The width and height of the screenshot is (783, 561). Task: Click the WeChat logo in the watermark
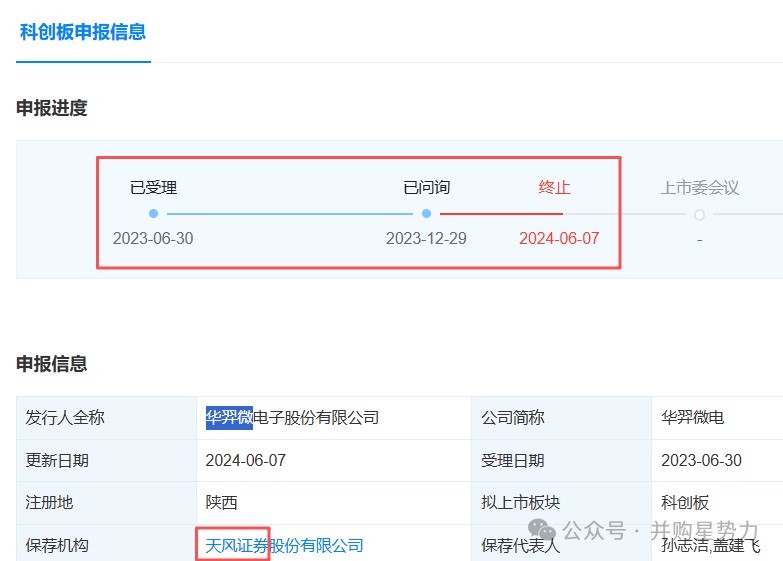click(x=543, y=529)
